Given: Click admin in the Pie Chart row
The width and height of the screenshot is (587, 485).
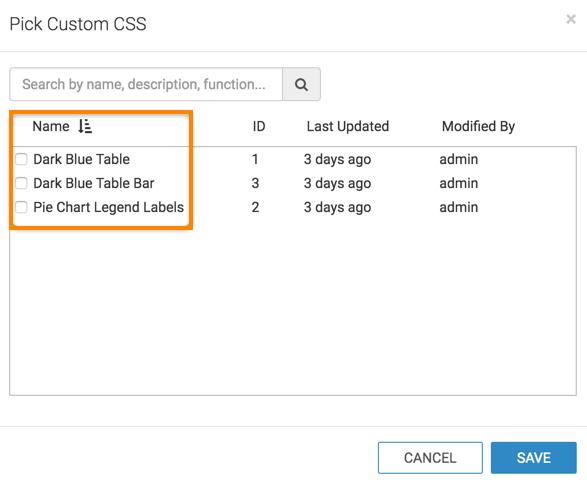Looking at the screenshot, I should 459,207.
